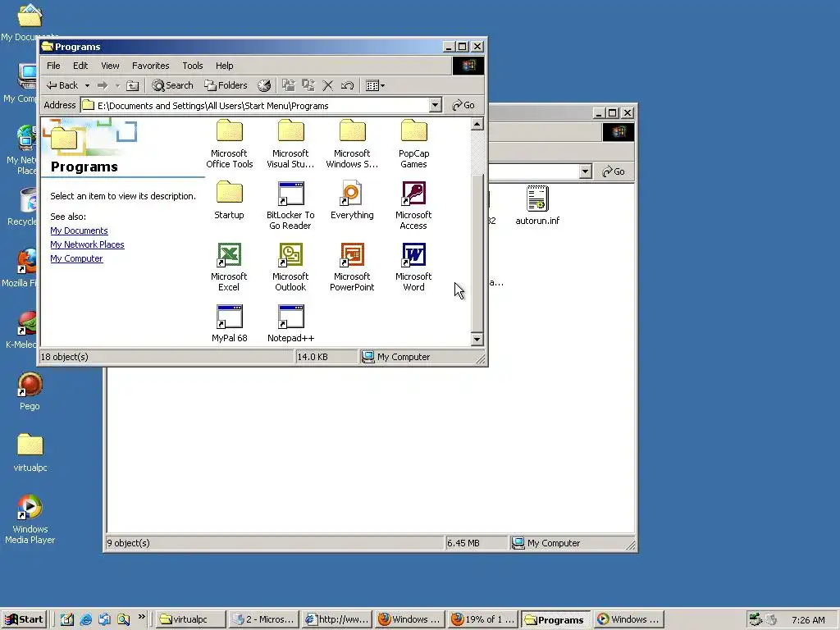Select the Microsoft Excel shortcut

(230, 267)
